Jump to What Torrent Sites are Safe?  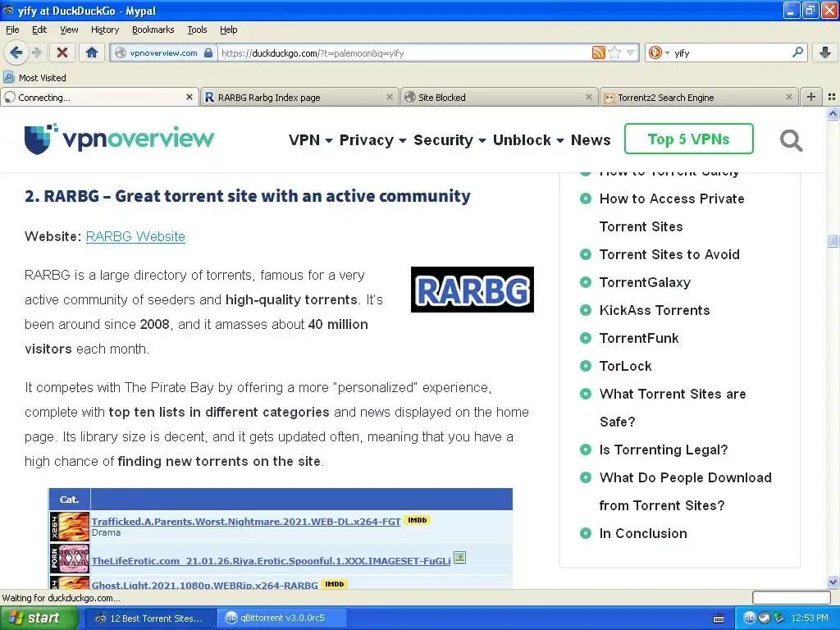[673, 408]
